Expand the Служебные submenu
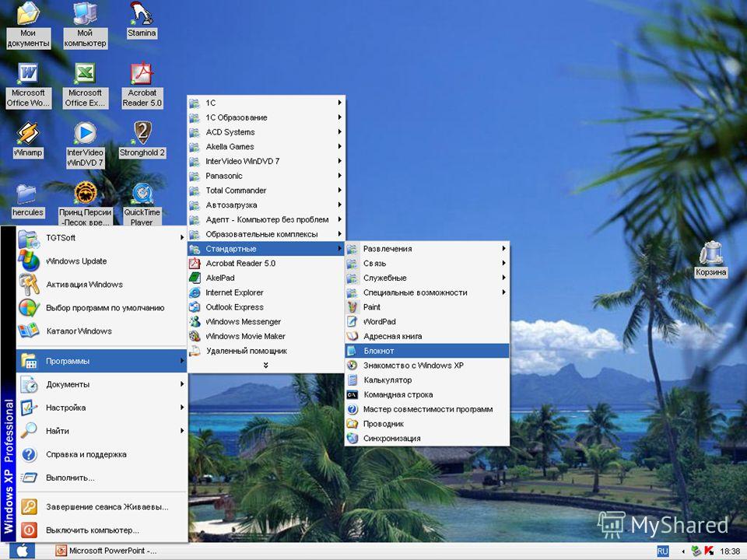 pos(427,278)
